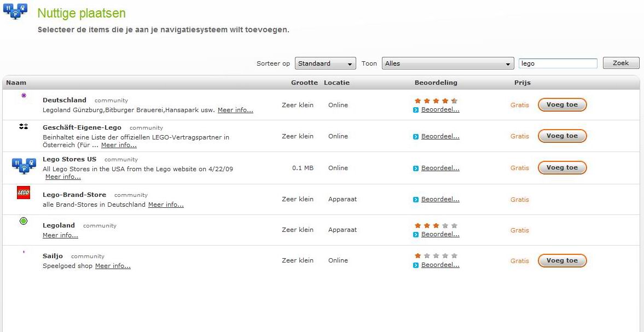Click the green circle Legoland icon
This screenshot has width=644, height=332.
[24, 221]
